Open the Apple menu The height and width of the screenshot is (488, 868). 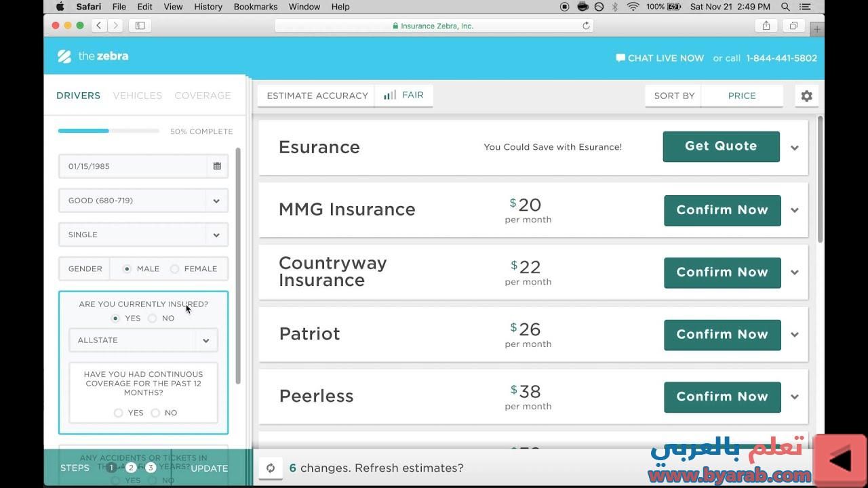click(60, 7)
